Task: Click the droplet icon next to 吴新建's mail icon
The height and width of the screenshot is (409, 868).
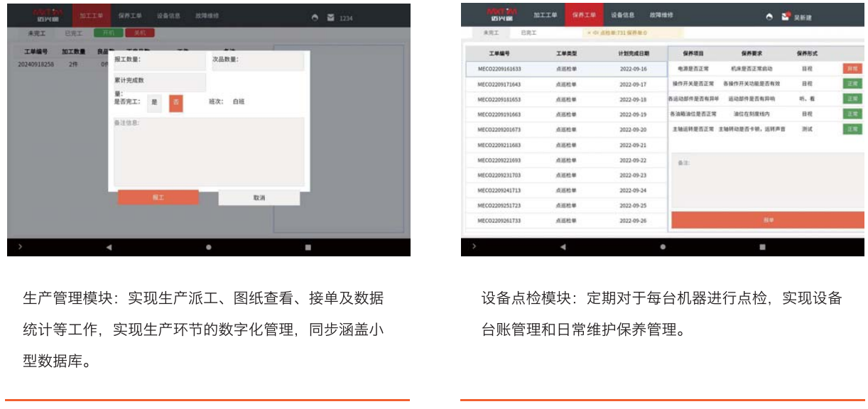Action: tap(769, 16)
